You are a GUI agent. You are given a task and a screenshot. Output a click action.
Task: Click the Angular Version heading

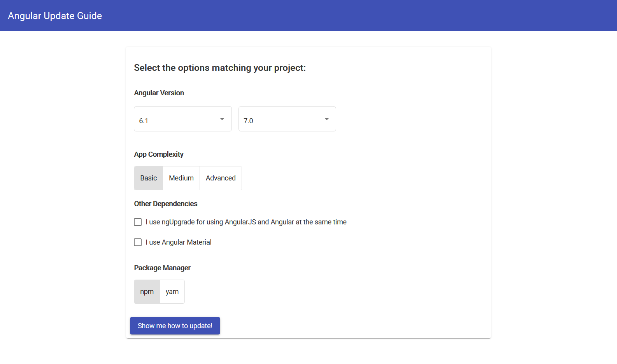159,93
